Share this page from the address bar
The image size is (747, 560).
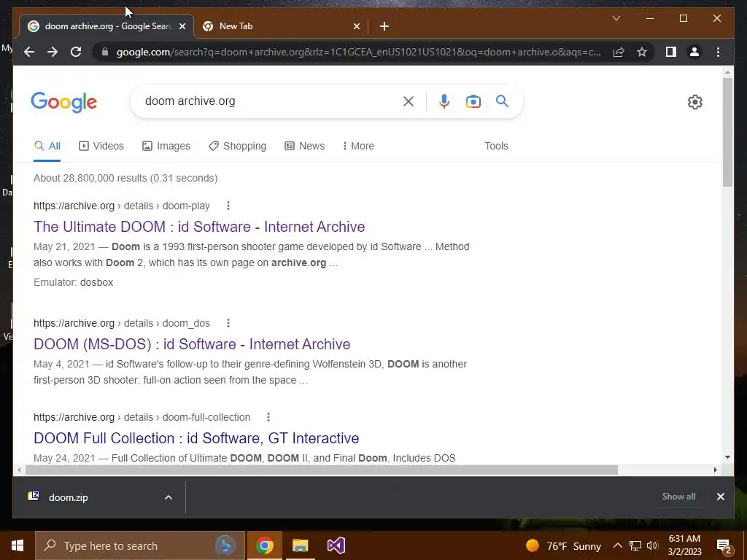click(x=619, y=52)
